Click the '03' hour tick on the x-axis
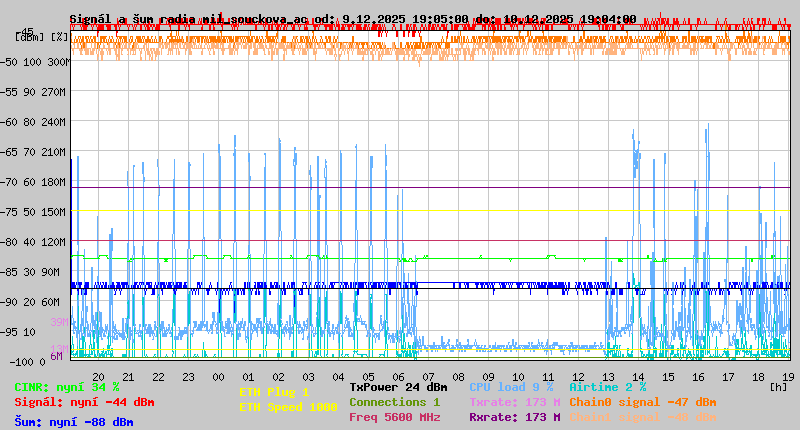The height and width of the screenshot is (430, 800). click(x=309, y=377)
